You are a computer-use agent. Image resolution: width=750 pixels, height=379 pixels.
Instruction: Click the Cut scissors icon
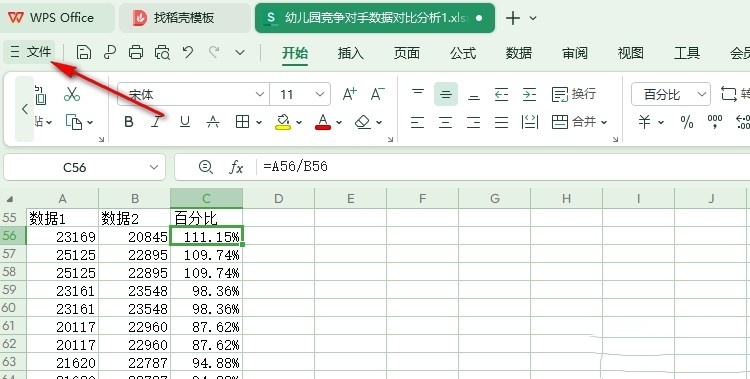tap(72, 94)
